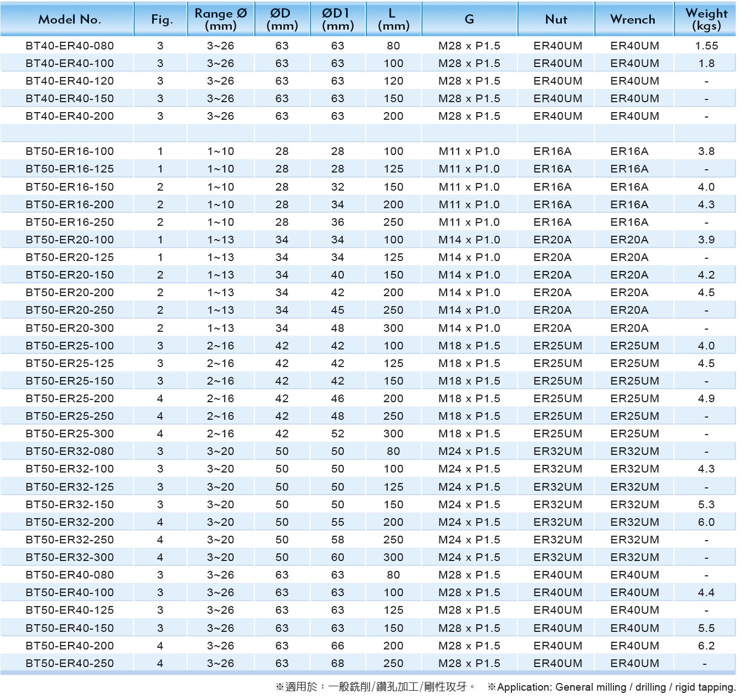Click the G column header
Screen dimensions: 741x700
(469, 19)
